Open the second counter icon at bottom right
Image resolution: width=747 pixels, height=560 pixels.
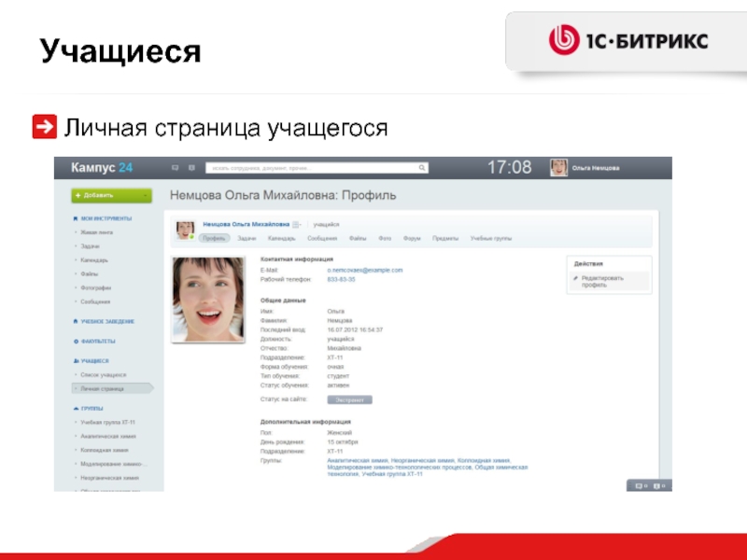click(x=659, y=485)
